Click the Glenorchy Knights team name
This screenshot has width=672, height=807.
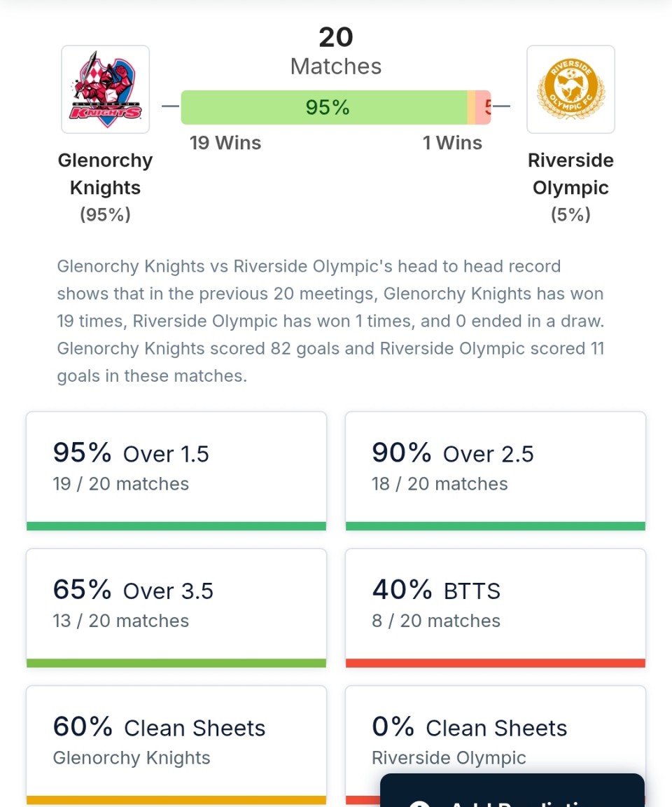coord(105,174)
